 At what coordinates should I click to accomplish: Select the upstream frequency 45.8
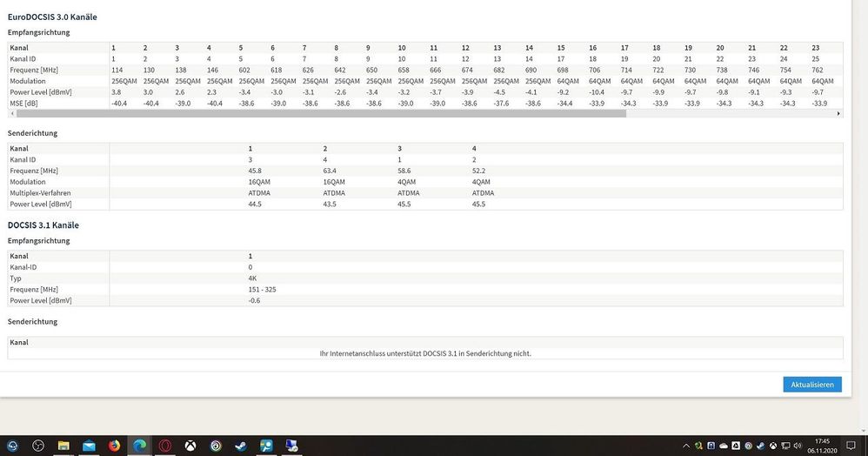tap(255, 171)
